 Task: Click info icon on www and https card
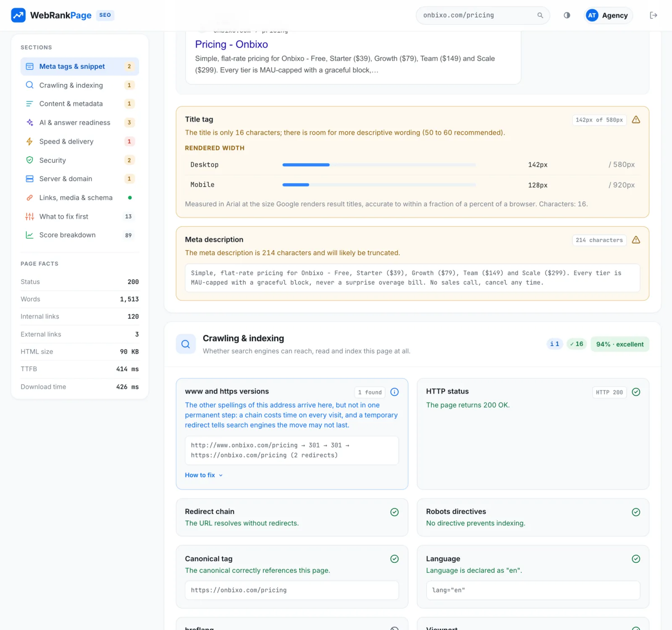[x=394, y=392]
